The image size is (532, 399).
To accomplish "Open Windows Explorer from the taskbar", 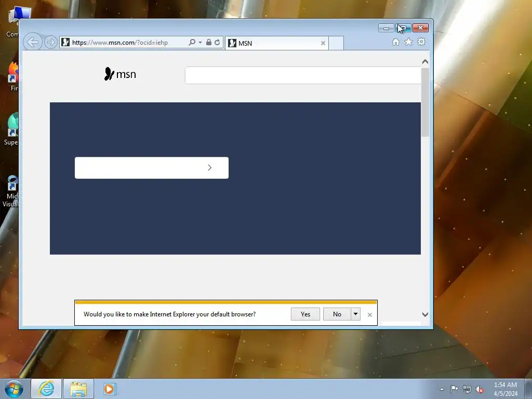I will coord(78,389).
